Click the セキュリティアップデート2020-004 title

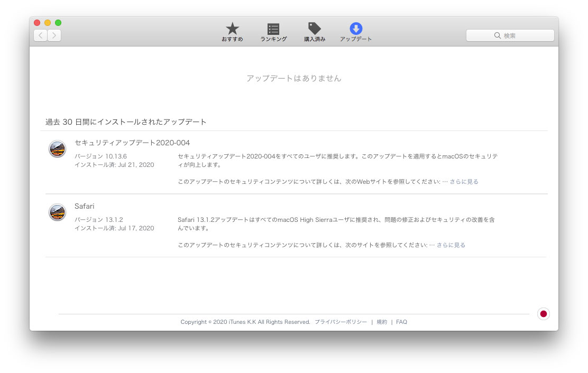pos(132,143)
